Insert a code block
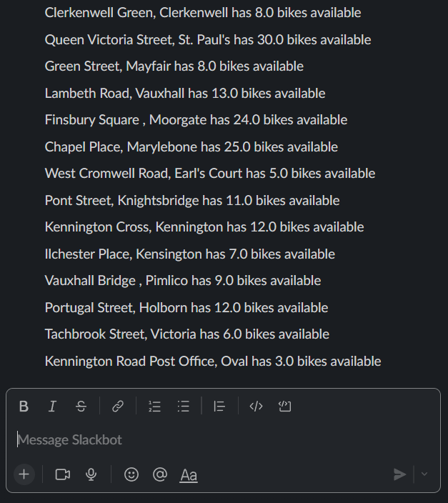 click(284, 406)
